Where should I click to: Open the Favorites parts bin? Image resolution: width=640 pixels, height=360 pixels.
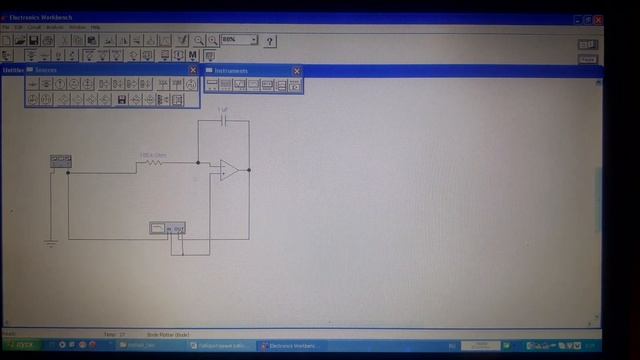(7, 55)
